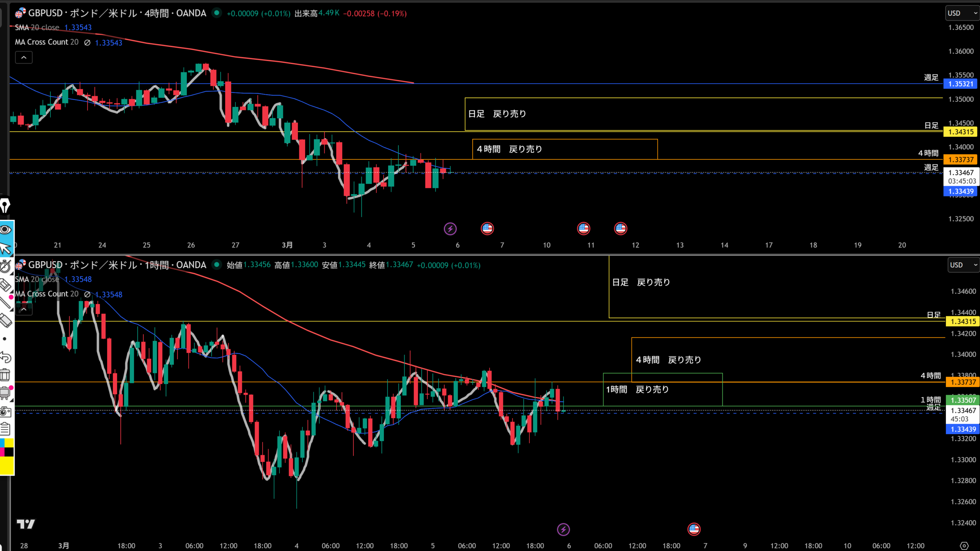Collapse indicator legend in upper chart
Viewport: 980px width, 551px height.
point(24,57)
